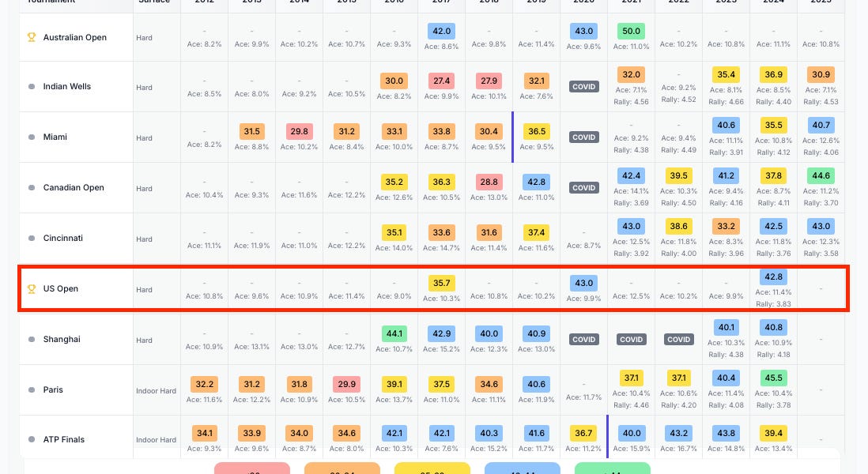Screen dimensions: 868x474
Task: Click the 34.1 badge in ATP Finals row
Action: click(x=204, y=433)
